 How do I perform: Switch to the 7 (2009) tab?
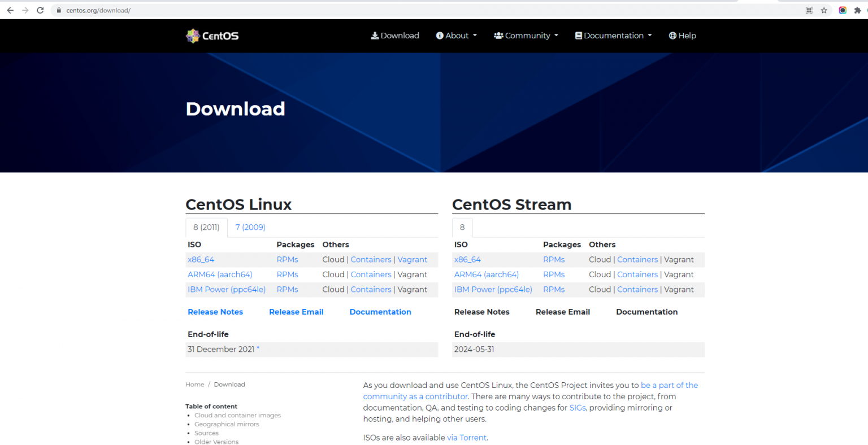250,227
